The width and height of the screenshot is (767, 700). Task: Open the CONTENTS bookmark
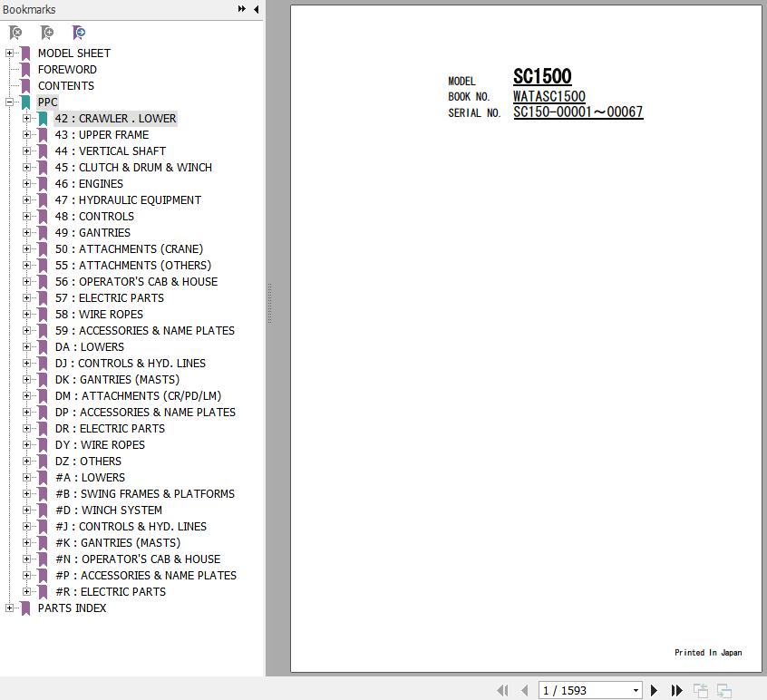[66, 85]
